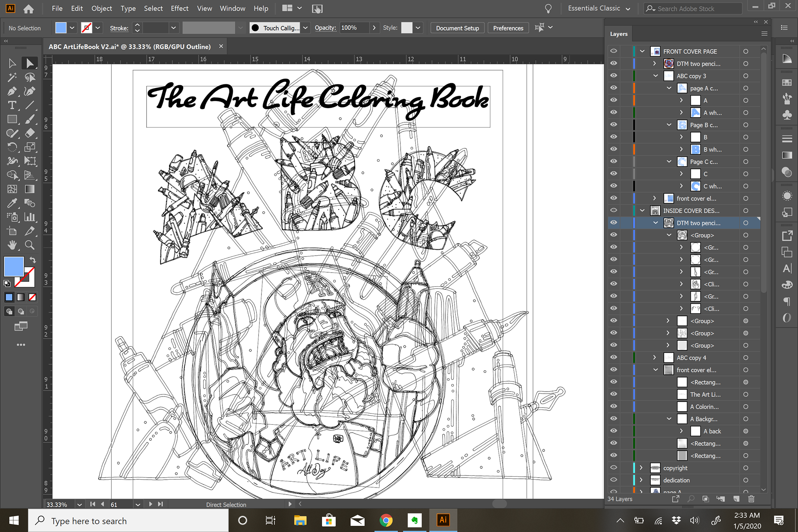
Task: Click the large blue Fill swatch
Action: click(x=14, y=266)
